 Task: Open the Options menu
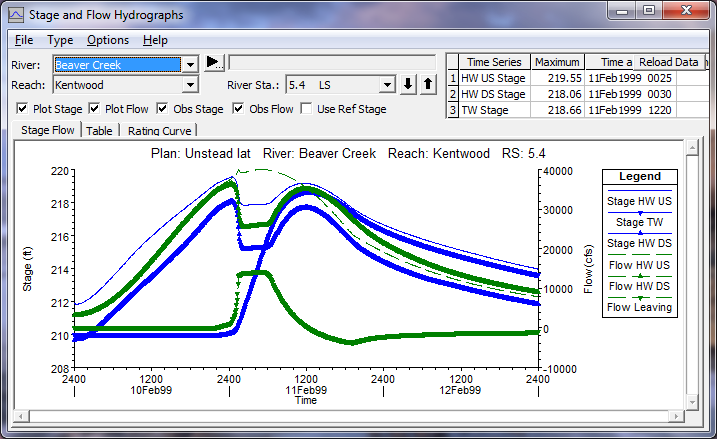point(107,40)
